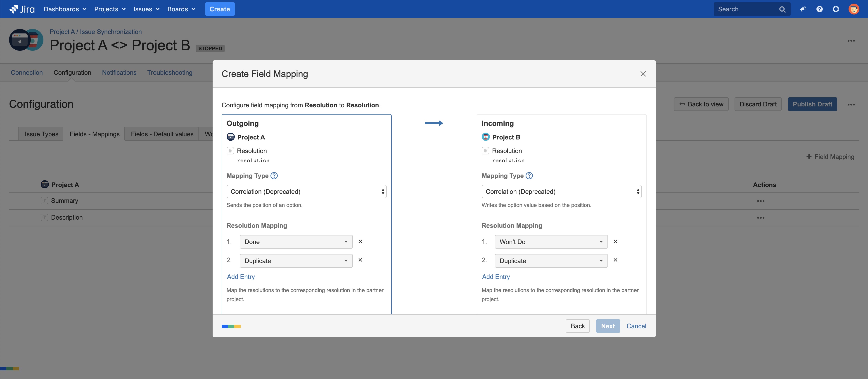Screen dimensions: 868x379
Task: Open the Jira administration gear icon
Action: 836,9
